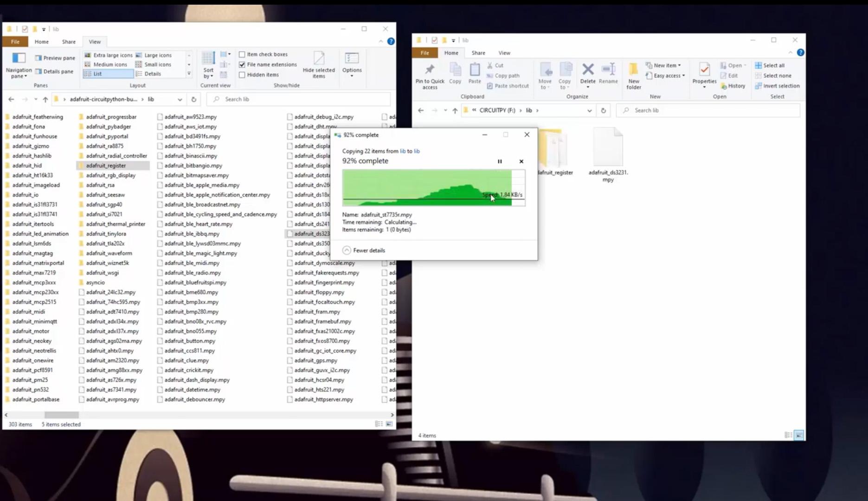This screenshot has height=501, width=868.
Task: Click the Preview pane button in left window
Action: (55, 58)
